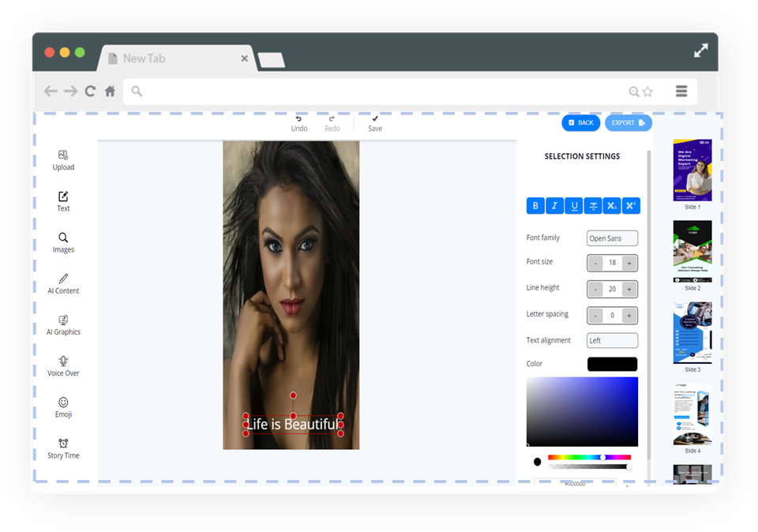Screen dimensions: 758x532
Task: Toggle Subscript formatting
Action: 612,206
